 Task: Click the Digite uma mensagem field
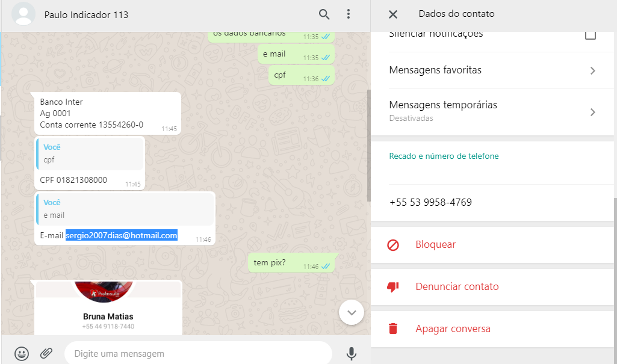coord(198,353)
